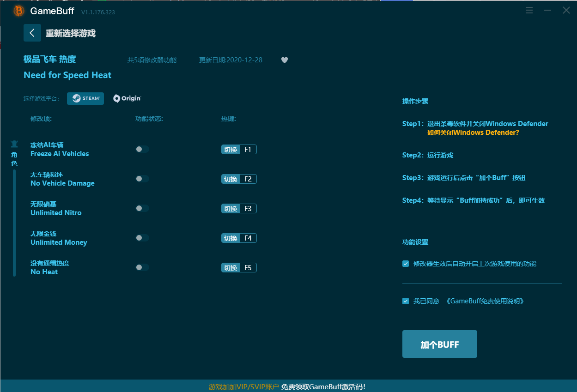
Task: Open 如何关闭Windows Defender help link
Action: coord(473,133)
